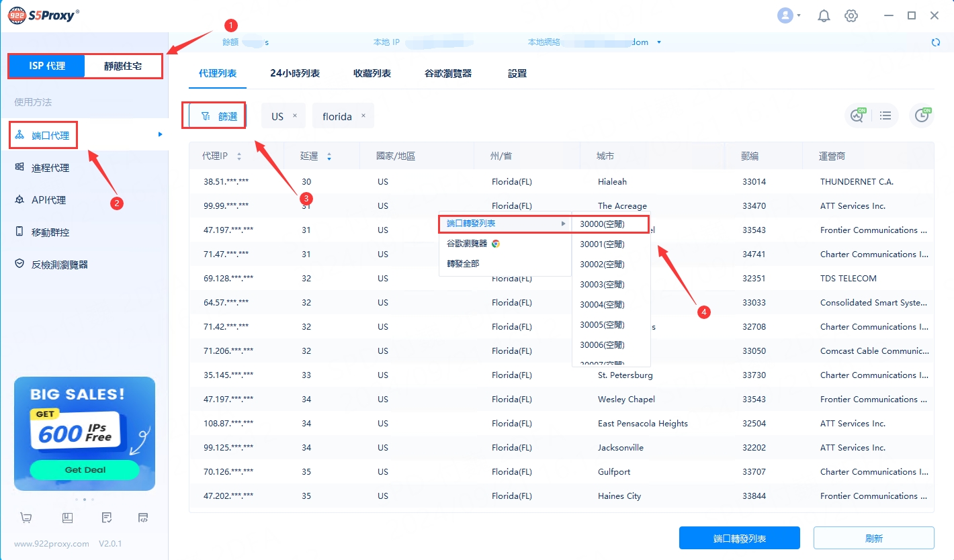Toggle the clock timer ON switch
Screen dimensions: 954x560
[x=922, y=116]
